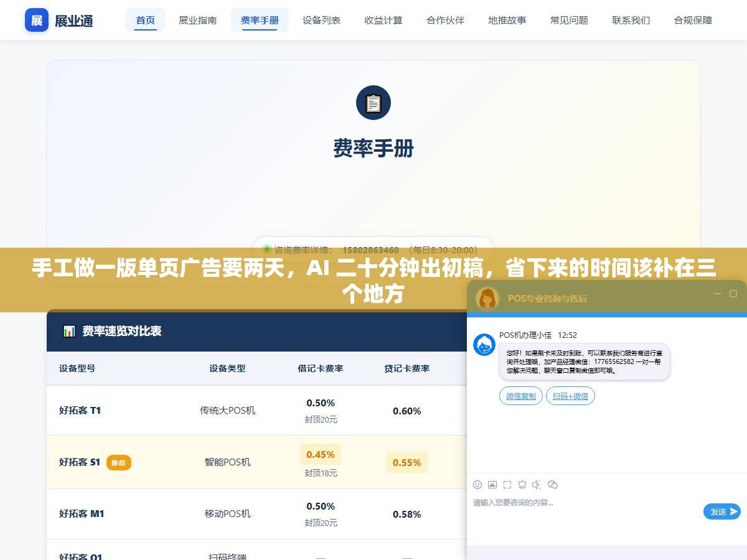Click the highlighted 0.45% debit rate
Screen dimensions: 747x560
pos(321,454)
